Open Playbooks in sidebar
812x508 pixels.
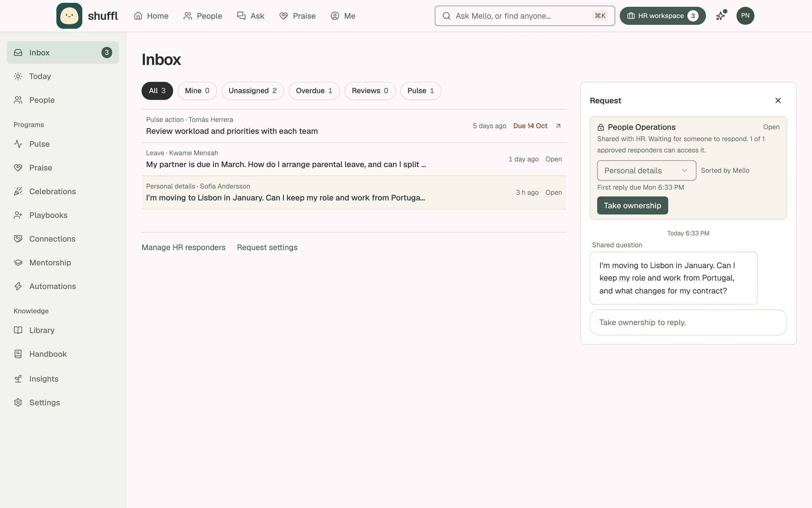point(63,215)
